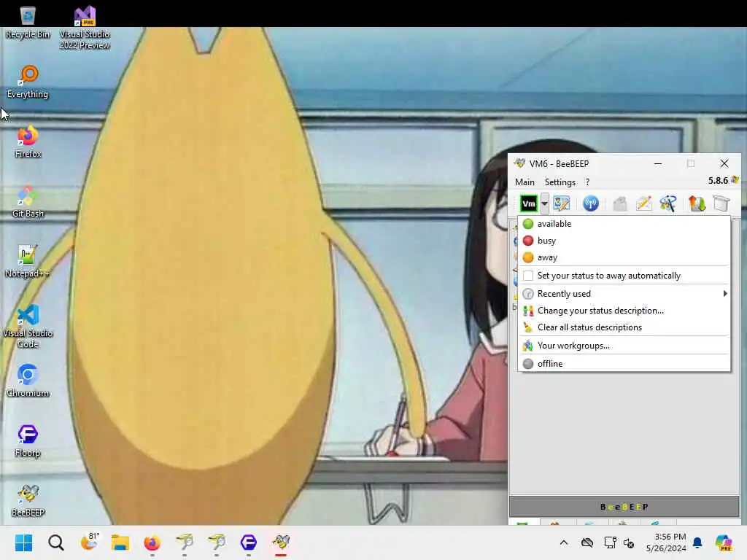Viewport: 747px width, 560px height.
Task: Open taskbar Search
Action: pyautogui.click(x=55, y=542)
